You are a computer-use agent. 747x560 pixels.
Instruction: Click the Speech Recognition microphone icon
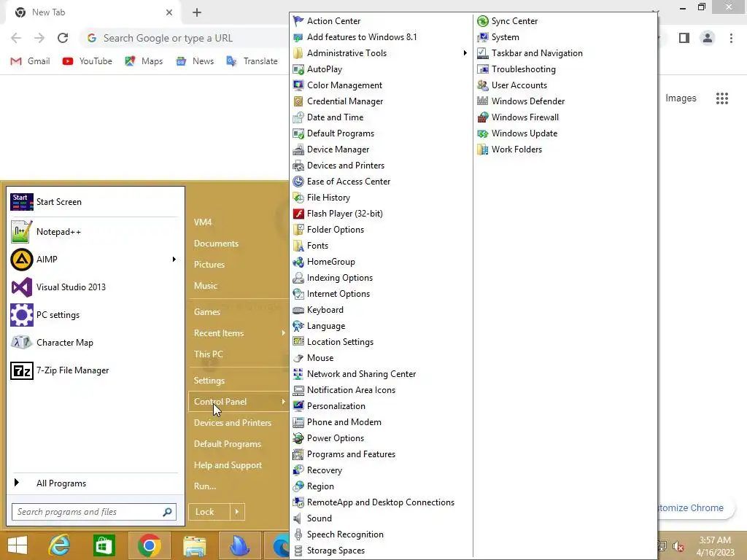(x=298, y=534)
